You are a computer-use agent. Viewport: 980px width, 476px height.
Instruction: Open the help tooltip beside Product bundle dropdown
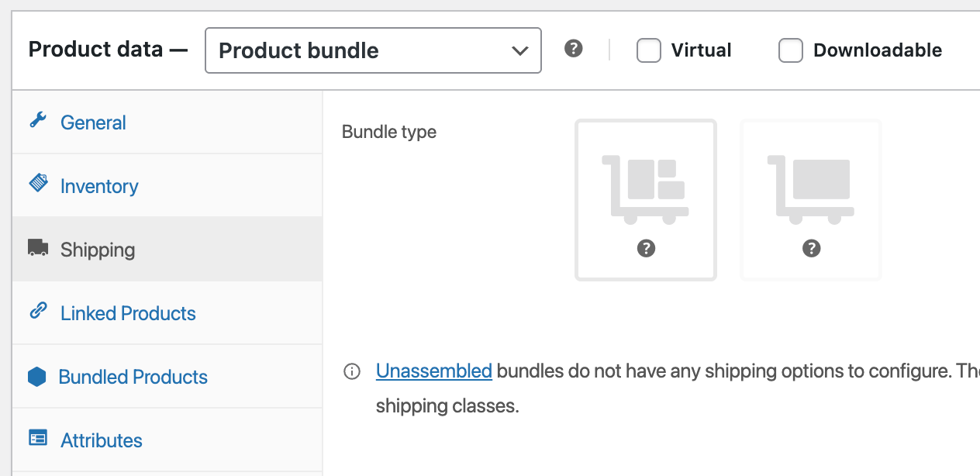(573, 49)
